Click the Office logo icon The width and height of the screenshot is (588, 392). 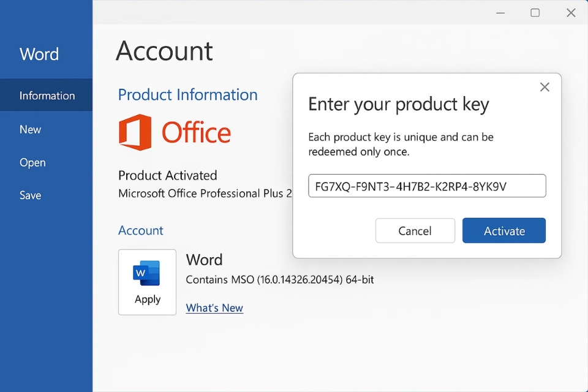click(135, 132)
